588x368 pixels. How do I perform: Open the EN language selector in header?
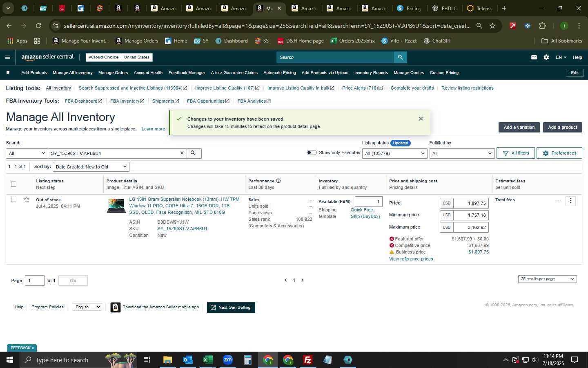561,57
